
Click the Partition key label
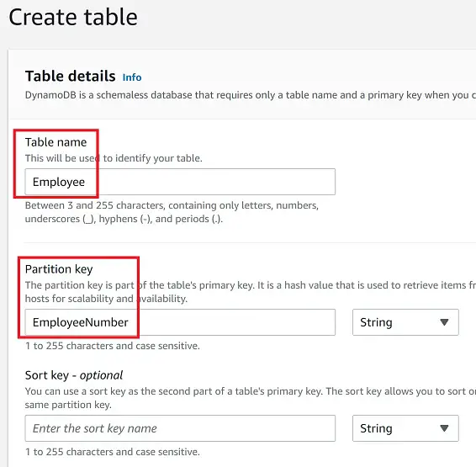[59, 269]
